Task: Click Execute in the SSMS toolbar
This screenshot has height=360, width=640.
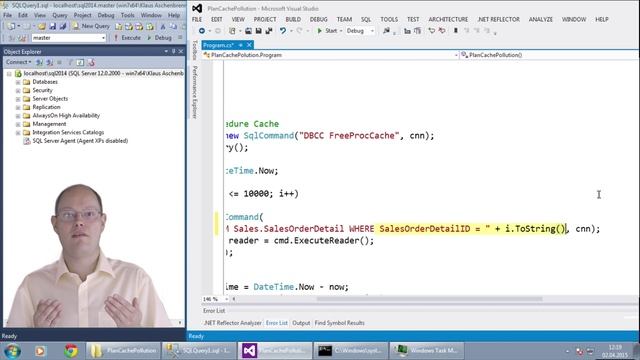Action: (x=127, y=38)
